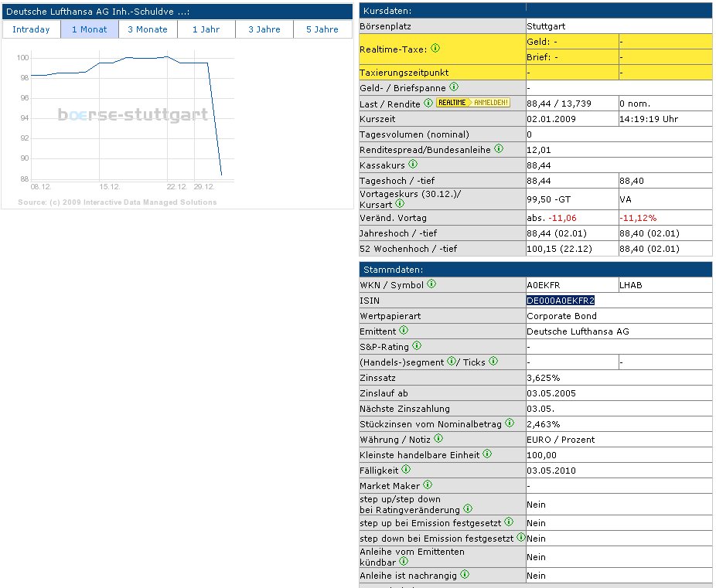Click Kursart value VA
The image size is (716, 588).
[x=626, y=199]
